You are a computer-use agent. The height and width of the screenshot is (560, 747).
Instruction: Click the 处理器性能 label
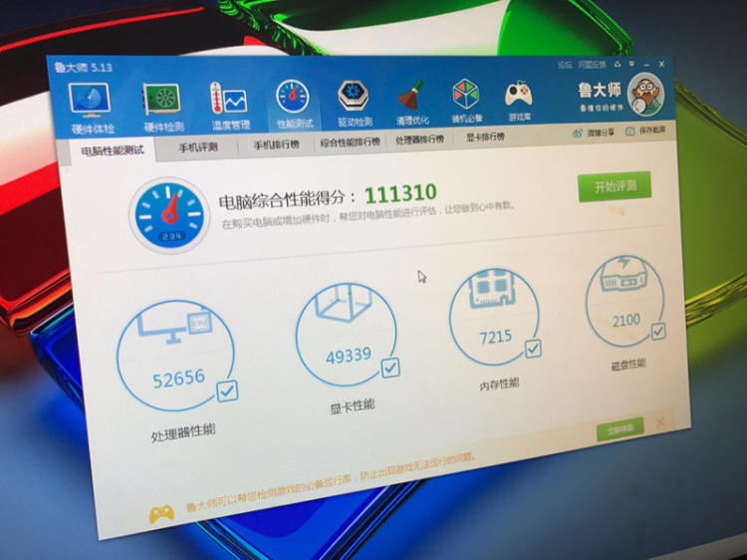point(183,432)
